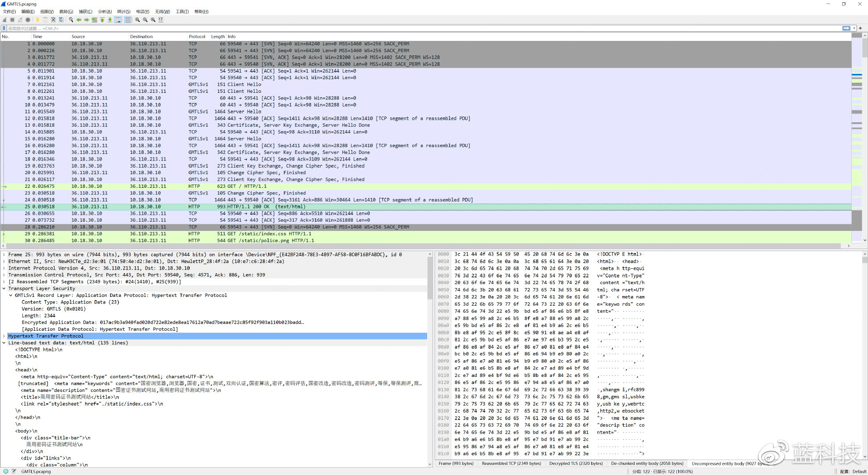Viewport: 868px width, 475px height.
Task: Expand Frame 25 details row
Action: 4,255
